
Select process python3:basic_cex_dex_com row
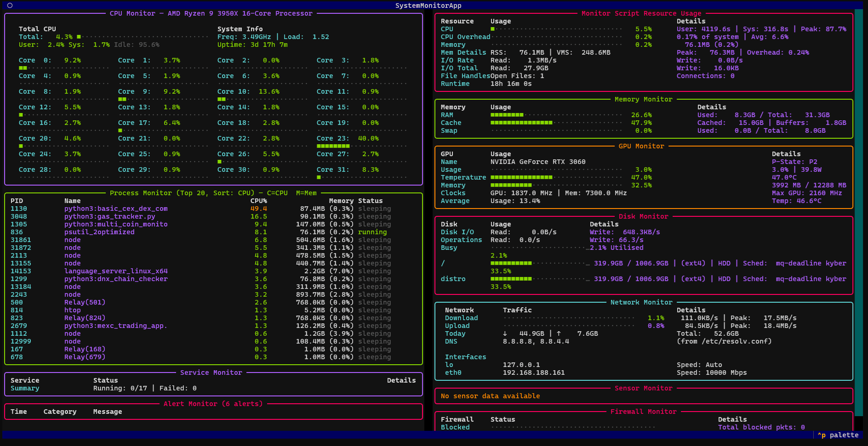[213, 209]
